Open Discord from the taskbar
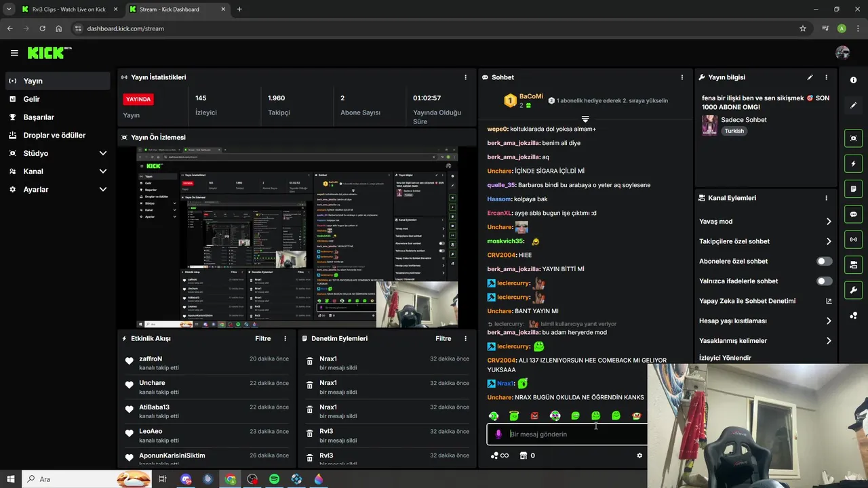868x488 pixels. coord(186,479)
